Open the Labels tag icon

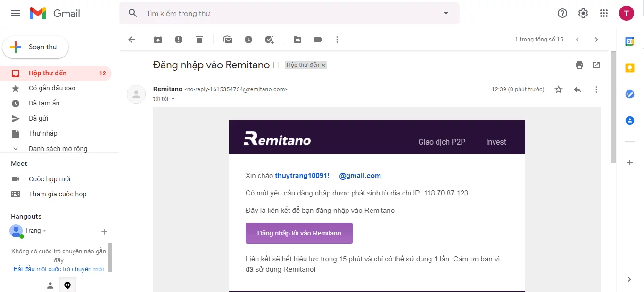click(x=318, y=40)
